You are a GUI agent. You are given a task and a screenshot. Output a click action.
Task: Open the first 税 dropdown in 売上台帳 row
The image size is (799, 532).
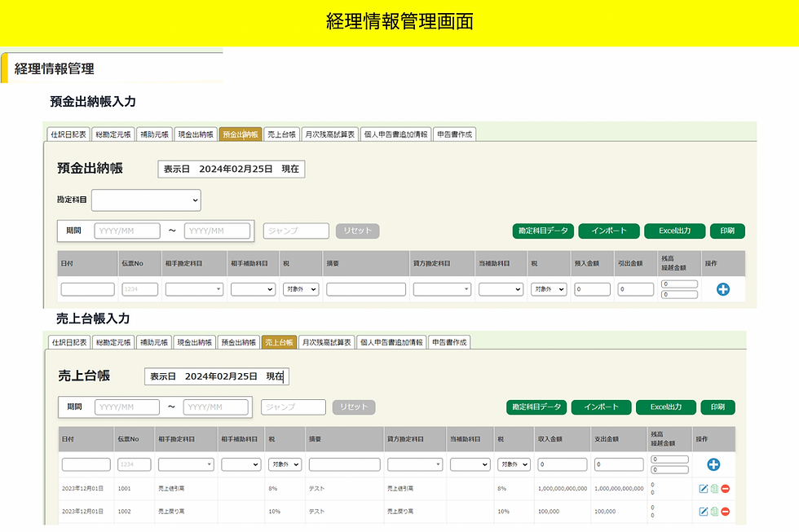[x=285, y=464]
